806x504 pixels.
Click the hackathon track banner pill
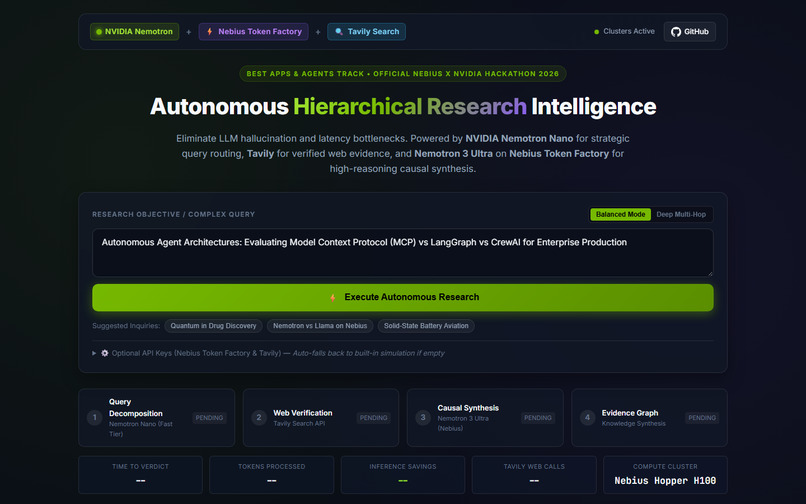(402, 74)
